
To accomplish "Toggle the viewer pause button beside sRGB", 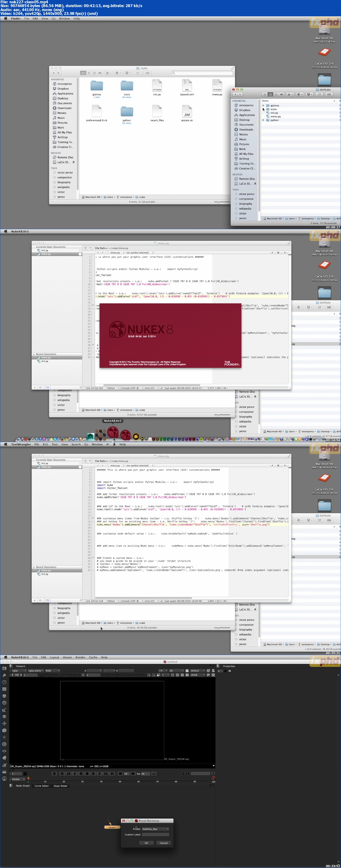I will click(x=187, y=675).
